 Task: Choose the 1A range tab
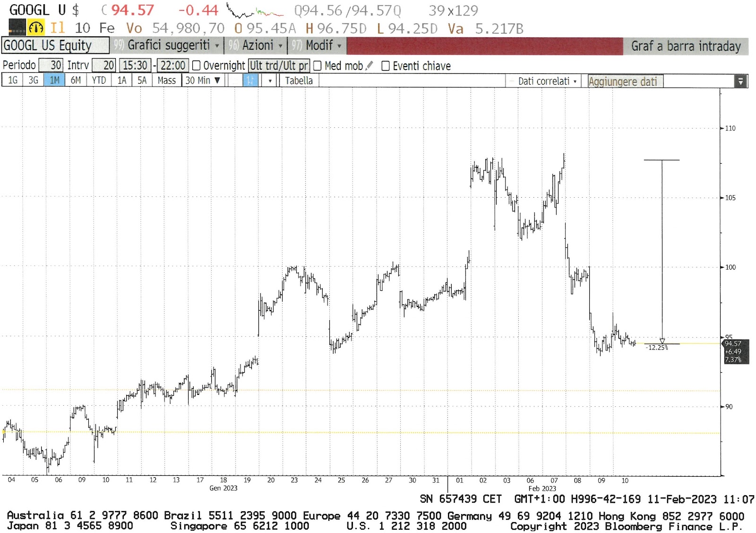(x=122, y=80)
